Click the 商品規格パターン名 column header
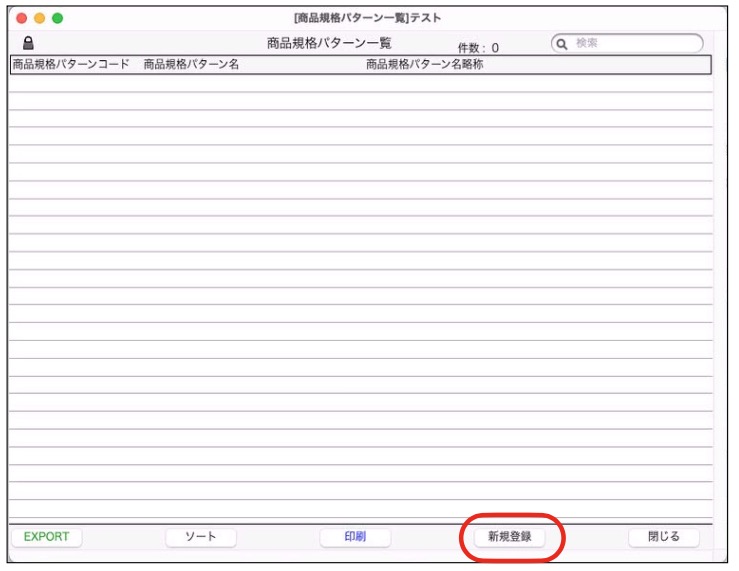Screen dimensions: 739x571 click(x=191, y=65)
